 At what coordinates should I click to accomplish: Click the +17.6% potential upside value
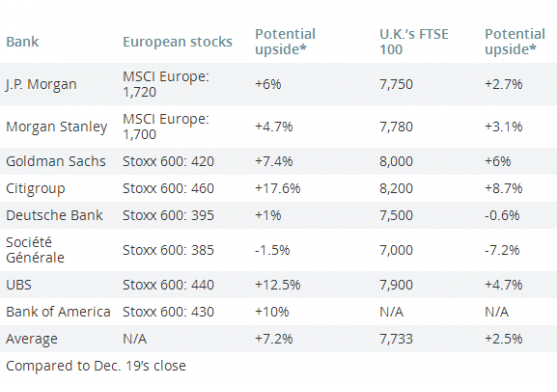pos(278,188)
